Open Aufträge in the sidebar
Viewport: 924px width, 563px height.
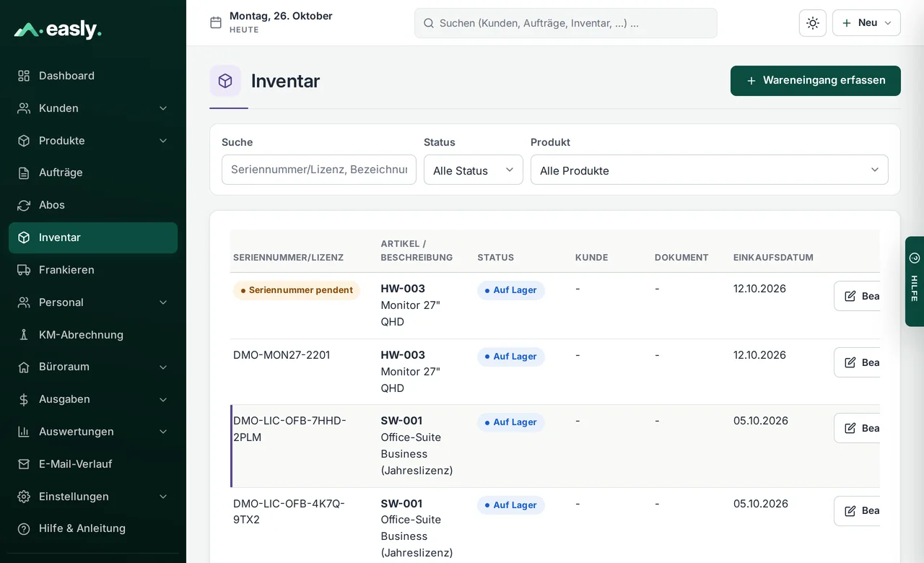pos(93,173)
